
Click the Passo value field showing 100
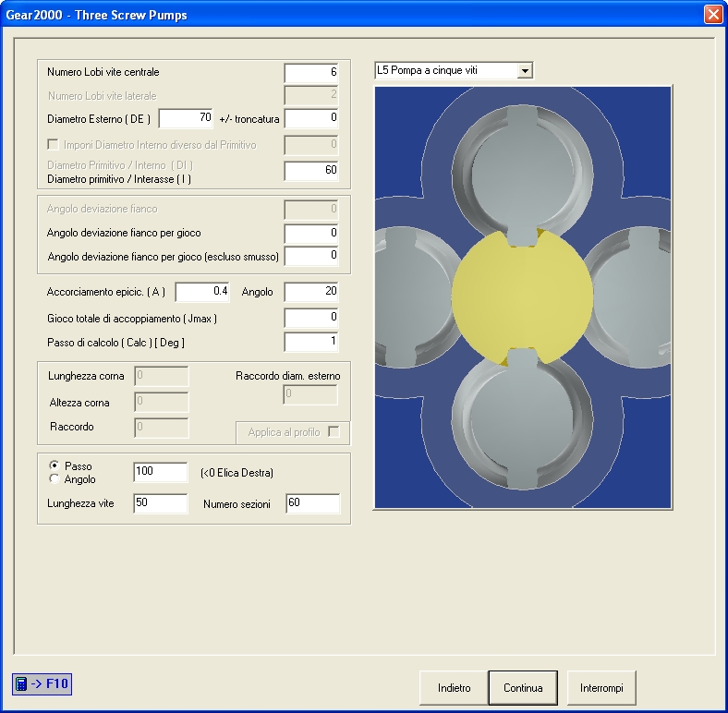(x=161, y=472)
